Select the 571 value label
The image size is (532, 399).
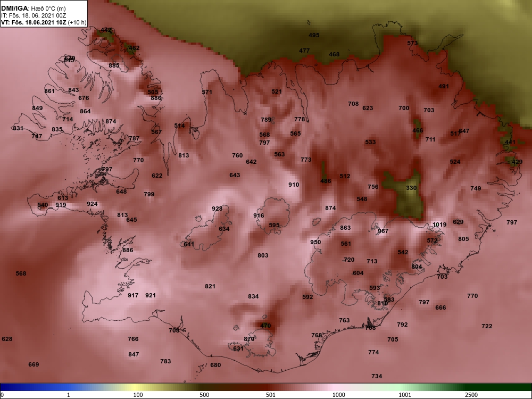click(207, 92)
